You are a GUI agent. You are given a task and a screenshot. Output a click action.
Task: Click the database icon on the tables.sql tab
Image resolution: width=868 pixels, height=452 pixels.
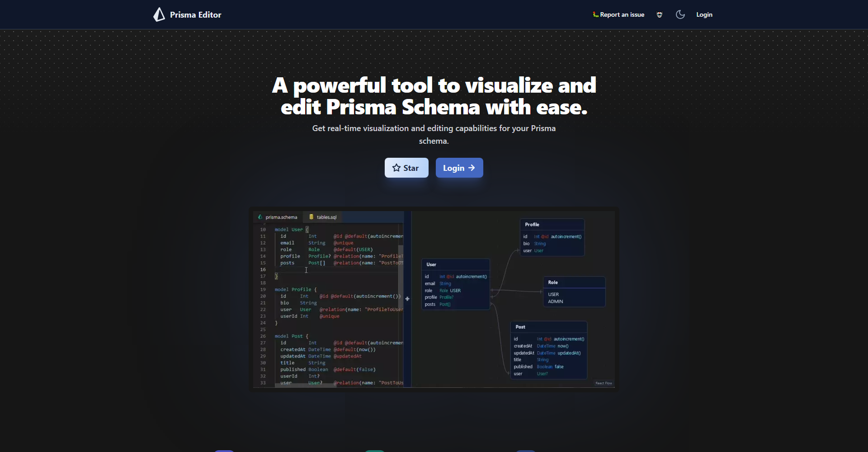click(x=311, y=217)
